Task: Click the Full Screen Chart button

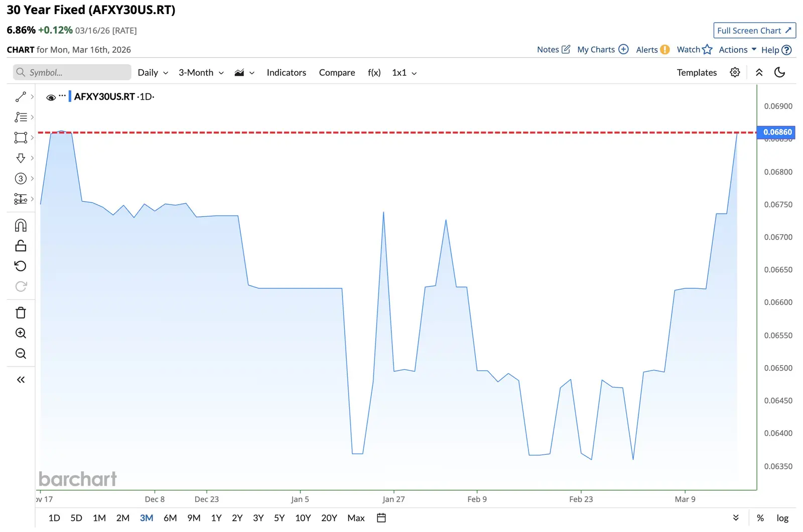Action: (754, 31)
